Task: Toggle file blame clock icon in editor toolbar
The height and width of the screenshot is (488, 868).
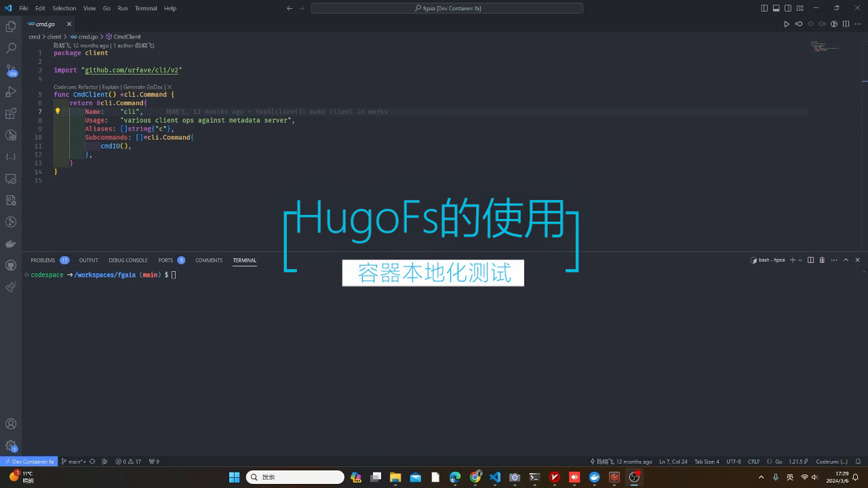Action: point(835,24)
